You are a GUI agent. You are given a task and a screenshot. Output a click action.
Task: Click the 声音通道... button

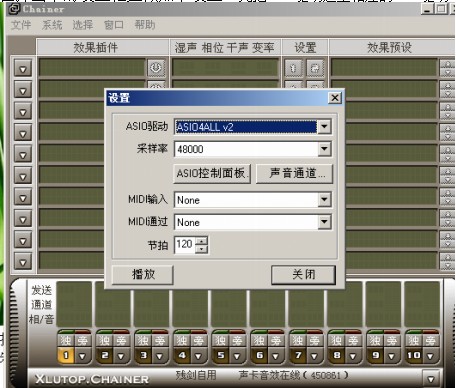pyautogui.click(x=294, y=173)
